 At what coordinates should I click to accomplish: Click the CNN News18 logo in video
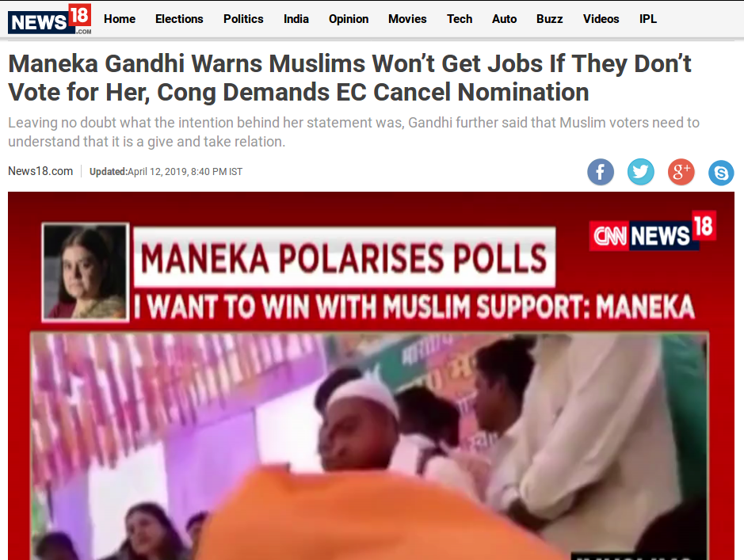click(653, 231)
